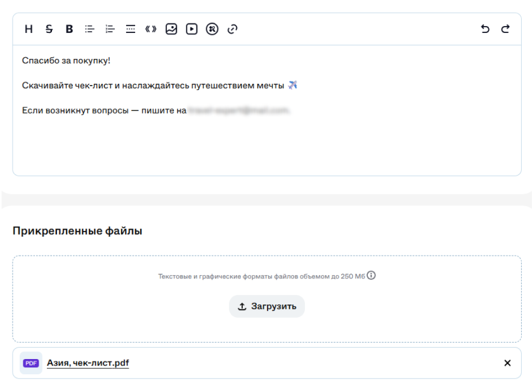The height and width of the screenshot is (392, 532).
Task: Insert a numbered list
Action: pyautogui.click(x=110, y=29)
